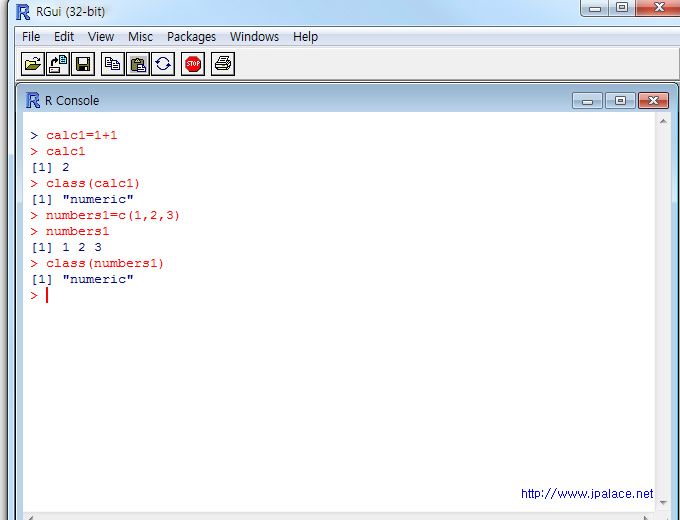The width and height of the screenshot is (680, 520).
Task: Click the RGui (32-bit) title text
Action: (71, 12)
